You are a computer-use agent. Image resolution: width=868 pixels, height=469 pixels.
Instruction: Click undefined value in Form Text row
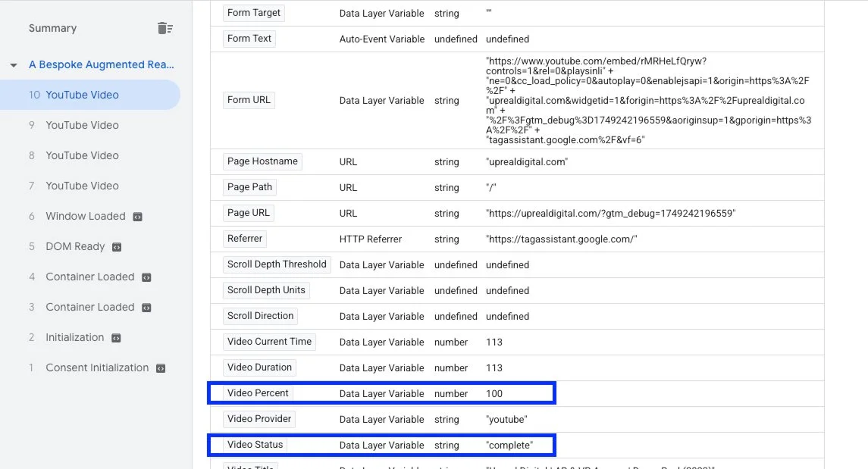(x=508, y=39)
